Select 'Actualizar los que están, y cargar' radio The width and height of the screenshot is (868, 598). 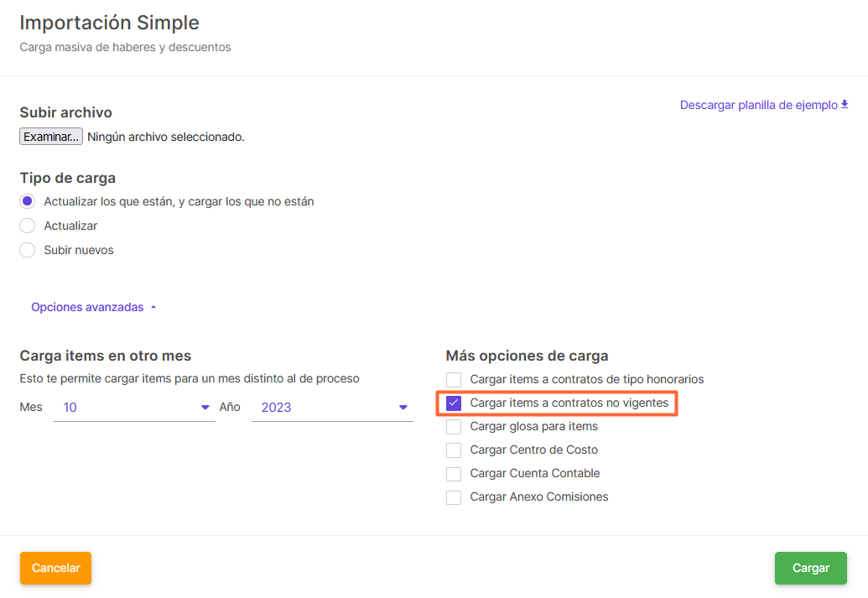point(27,201)
